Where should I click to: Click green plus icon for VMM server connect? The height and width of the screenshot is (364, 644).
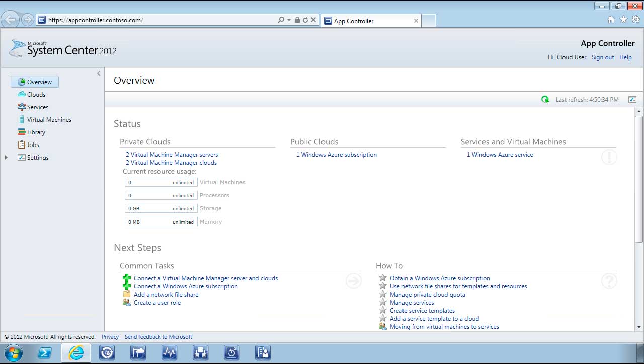127,278
